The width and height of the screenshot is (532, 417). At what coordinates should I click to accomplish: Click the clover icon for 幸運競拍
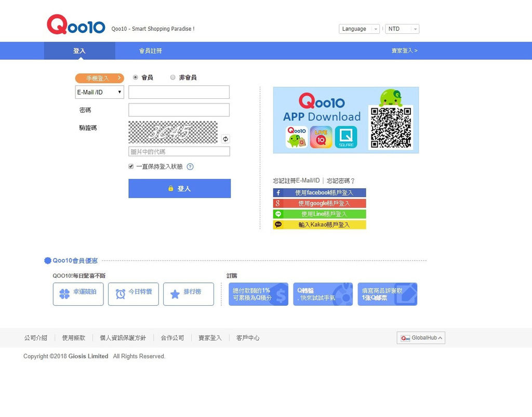[x=64, y=294]
